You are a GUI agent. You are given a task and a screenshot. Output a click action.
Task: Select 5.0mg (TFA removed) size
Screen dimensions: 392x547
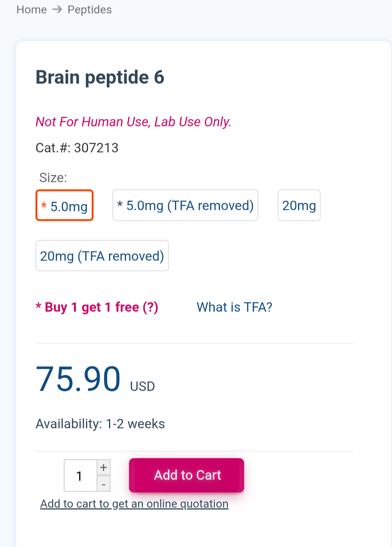pyautogui.click(x=185, y=205)
